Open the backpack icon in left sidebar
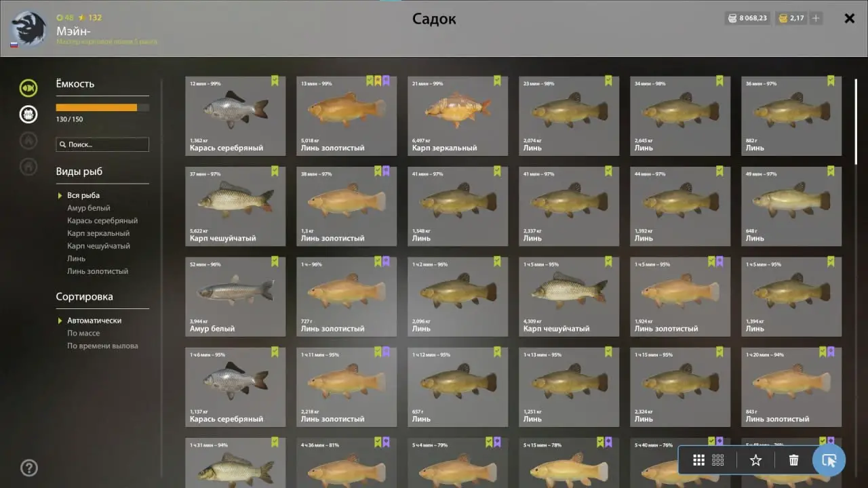The width and height of the screenshot is (868, 488). (x=28, y=114)
